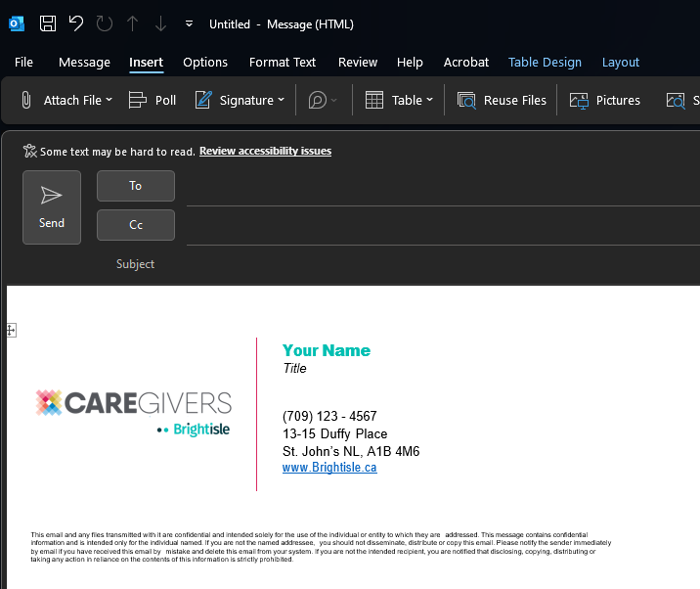Insert Pictures into the email

point(605,100)
